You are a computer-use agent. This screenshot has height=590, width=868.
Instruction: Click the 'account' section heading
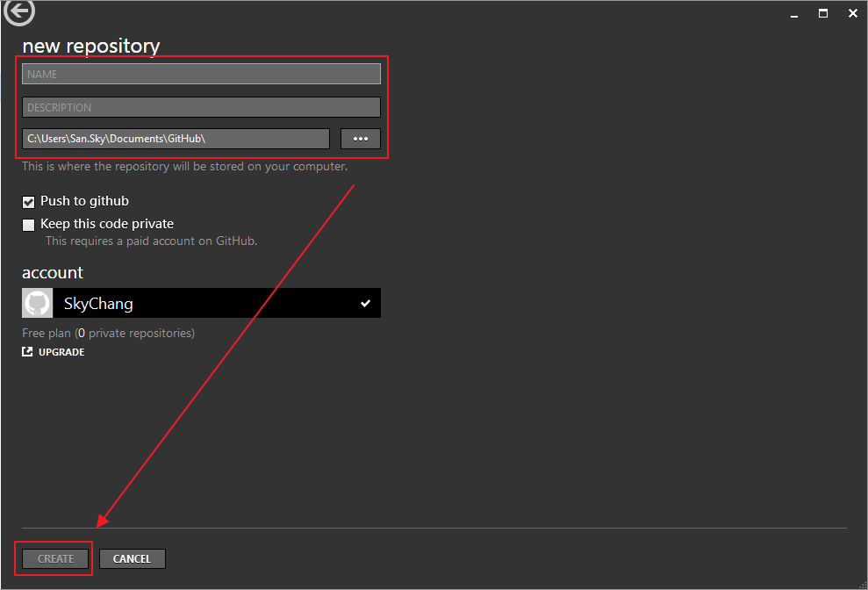click(53, 272)
